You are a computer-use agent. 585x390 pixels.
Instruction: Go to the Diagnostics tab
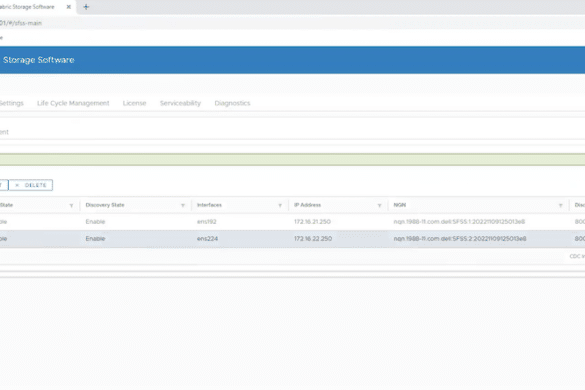pyautogui.click(x=232, y=103)
